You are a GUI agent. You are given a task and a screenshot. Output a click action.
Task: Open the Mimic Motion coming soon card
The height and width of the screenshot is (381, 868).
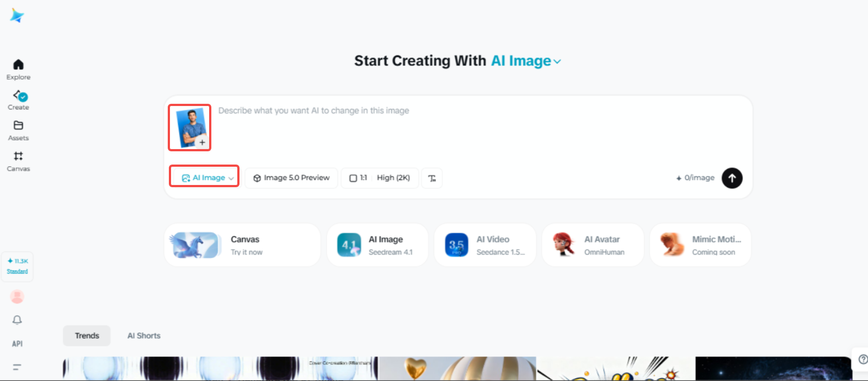701,245
